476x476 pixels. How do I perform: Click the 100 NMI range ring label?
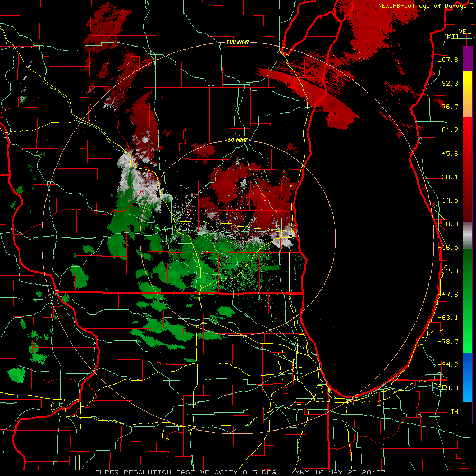pyautogui.click(x=237, y=42)
